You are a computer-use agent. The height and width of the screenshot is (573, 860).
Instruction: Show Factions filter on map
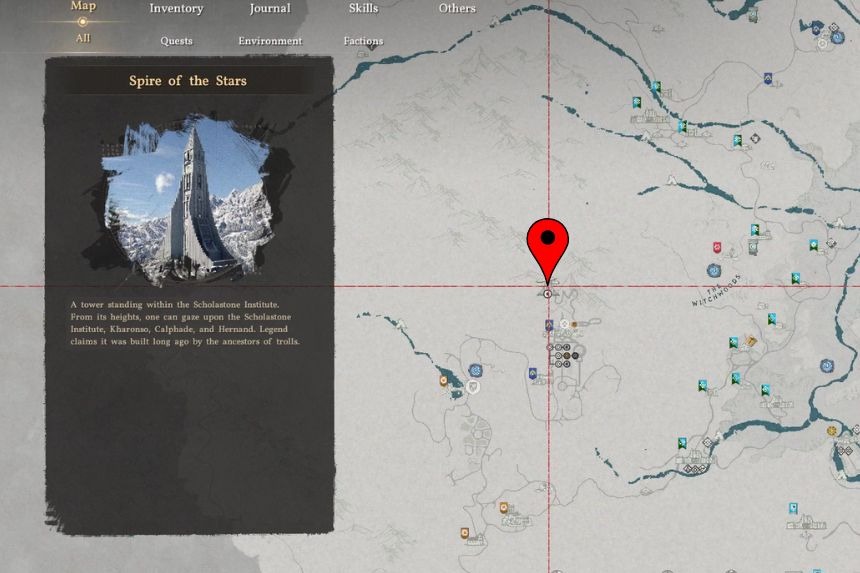click(363, 41)
